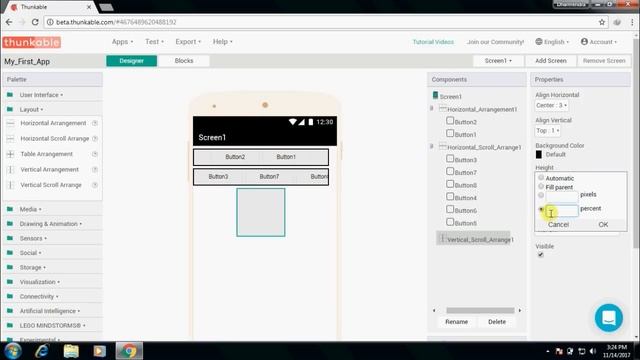
Task: Select Fill parent height radio button
Action: click(541, 187)
